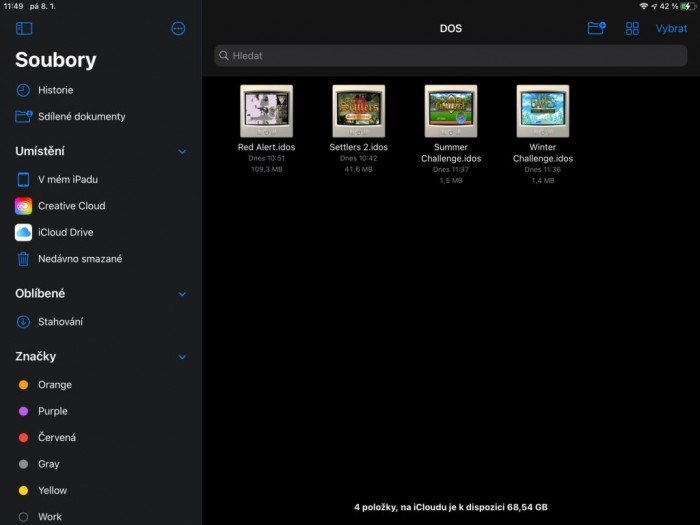
Task: Click the iCloud storage status text
Action: 451,507
